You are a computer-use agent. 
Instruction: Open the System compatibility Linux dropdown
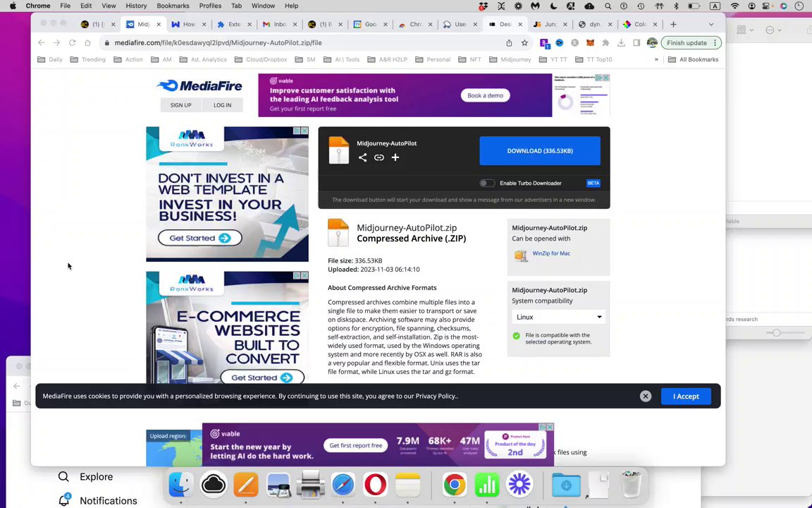coord(558,317)
